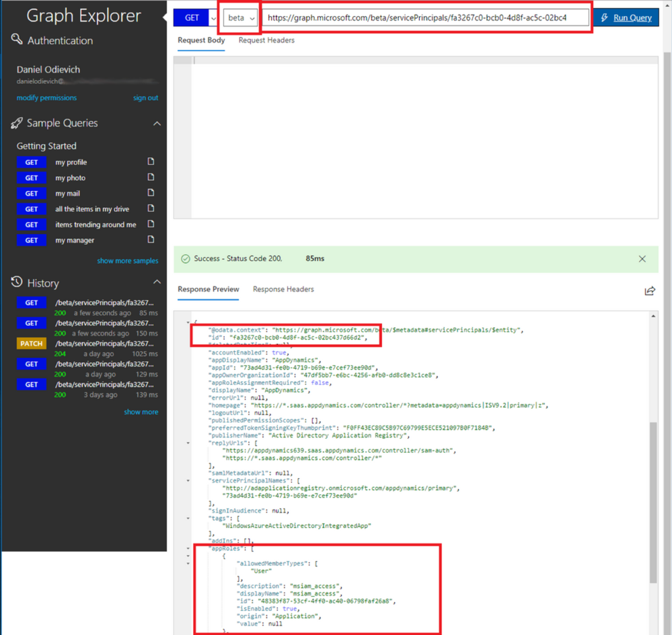Click the "preferredTokenSigningKeyThumbprint" line
The height and width of the screenshot is (635, 672).
click(351, 428)
